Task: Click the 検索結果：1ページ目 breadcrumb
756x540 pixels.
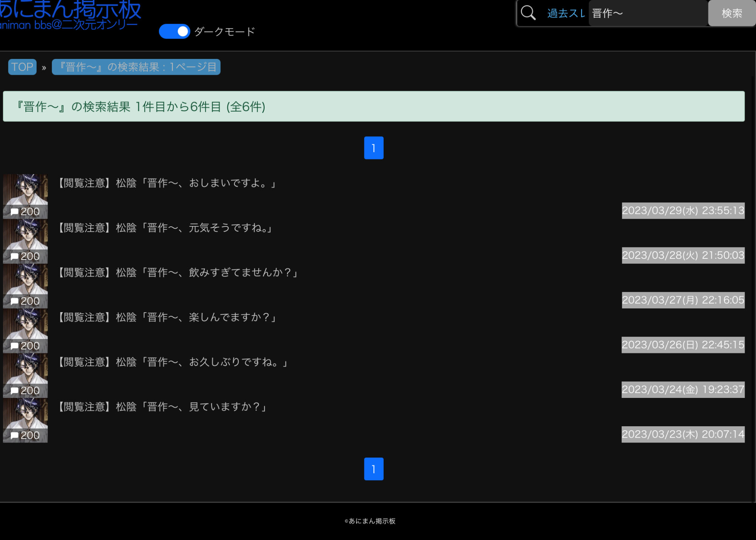Action: coord(136,67)
